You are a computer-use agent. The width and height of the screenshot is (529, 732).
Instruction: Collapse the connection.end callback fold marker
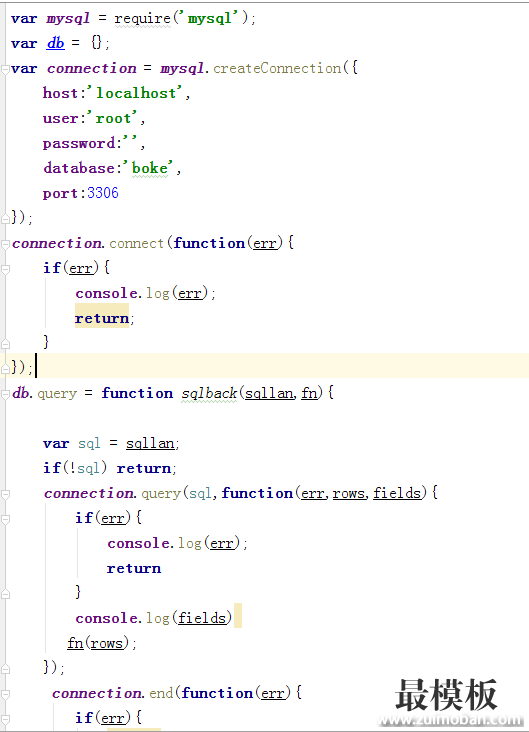click(5, 694)
